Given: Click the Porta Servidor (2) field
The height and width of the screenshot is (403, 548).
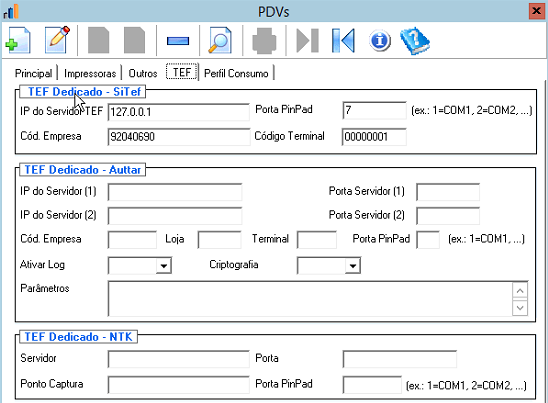Looking at the screenshot, I should coord(448,215).
